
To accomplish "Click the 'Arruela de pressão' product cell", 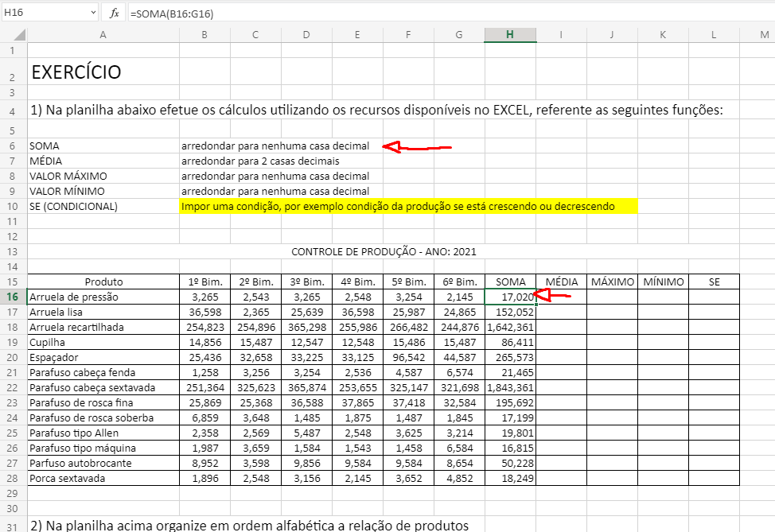I will 103,297.
